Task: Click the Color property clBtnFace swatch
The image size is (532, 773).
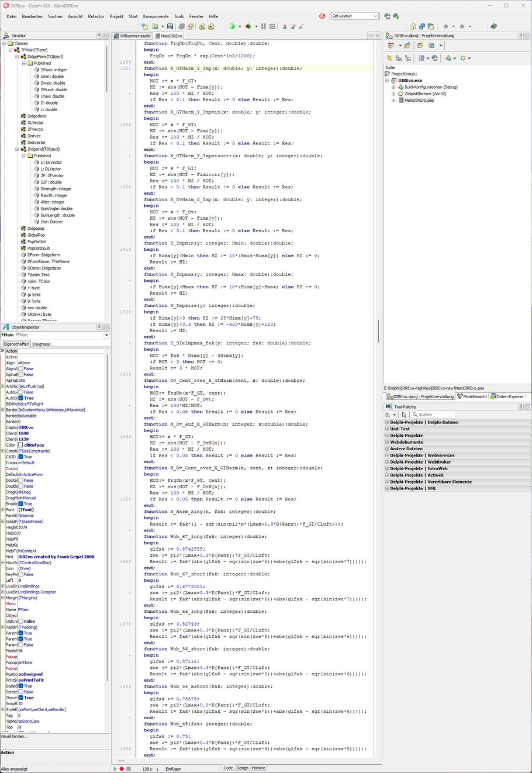Action: [21, 445]
